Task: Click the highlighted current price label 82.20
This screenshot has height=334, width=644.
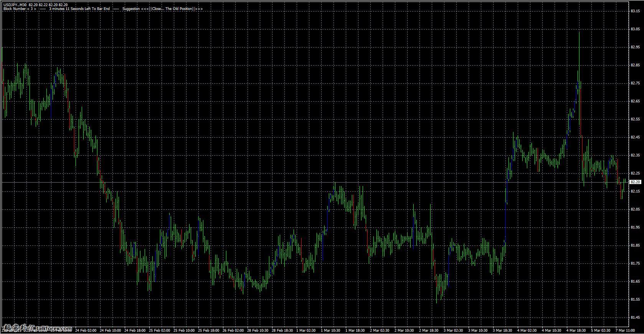Action: click(635, 182)
